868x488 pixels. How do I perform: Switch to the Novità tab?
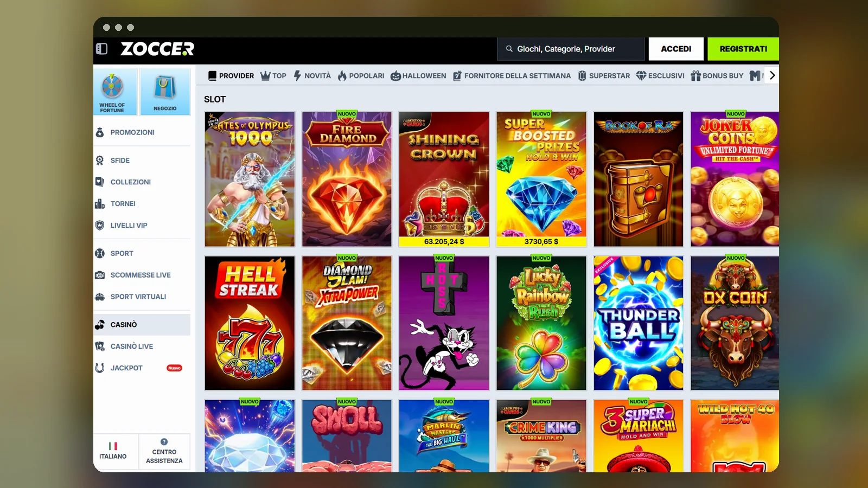312,76
